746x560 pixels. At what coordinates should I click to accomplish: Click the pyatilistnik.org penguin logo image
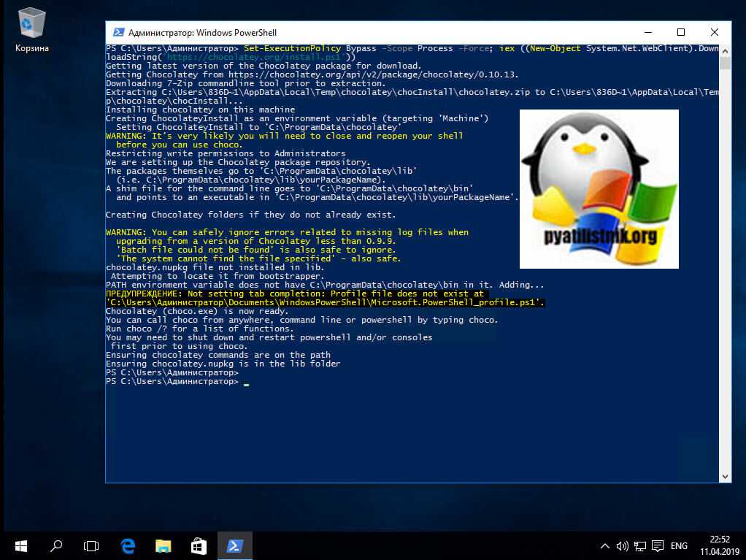point(599,188)
